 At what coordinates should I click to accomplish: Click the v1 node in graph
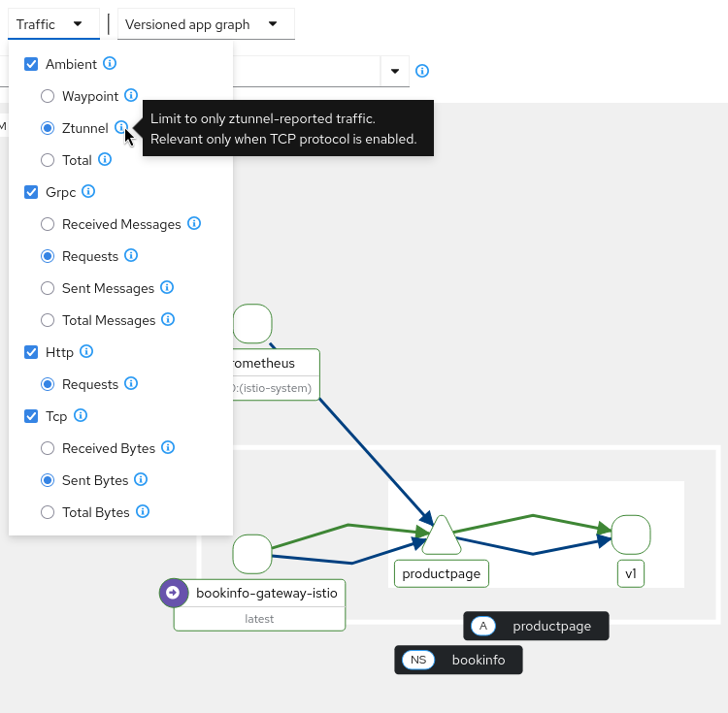click(631, 535)
